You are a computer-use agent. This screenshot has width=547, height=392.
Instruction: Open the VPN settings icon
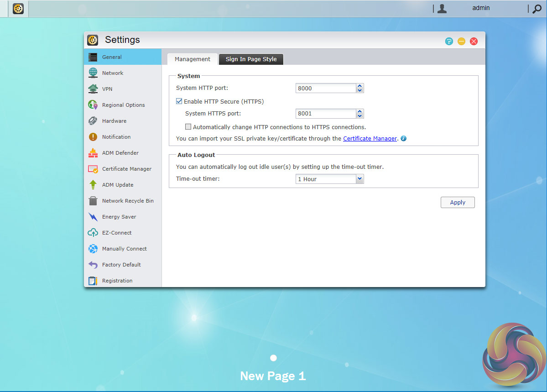coord(93,89)
